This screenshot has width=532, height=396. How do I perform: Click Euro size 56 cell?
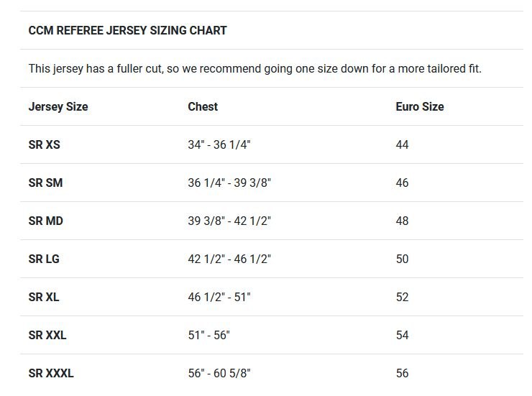click(402, 373)
